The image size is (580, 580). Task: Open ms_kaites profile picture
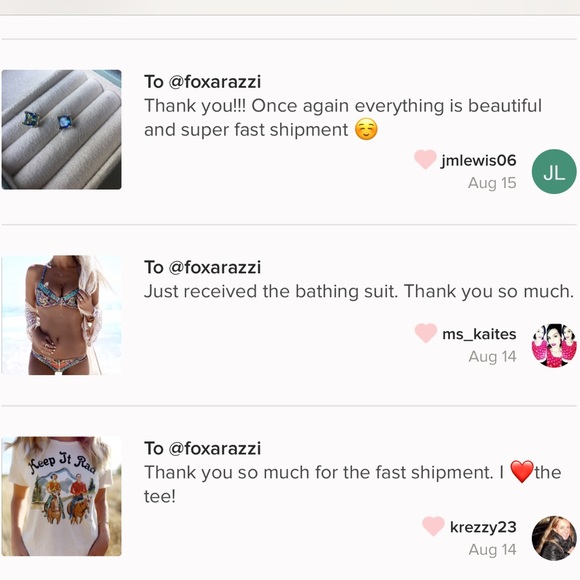tap(554, 345)
